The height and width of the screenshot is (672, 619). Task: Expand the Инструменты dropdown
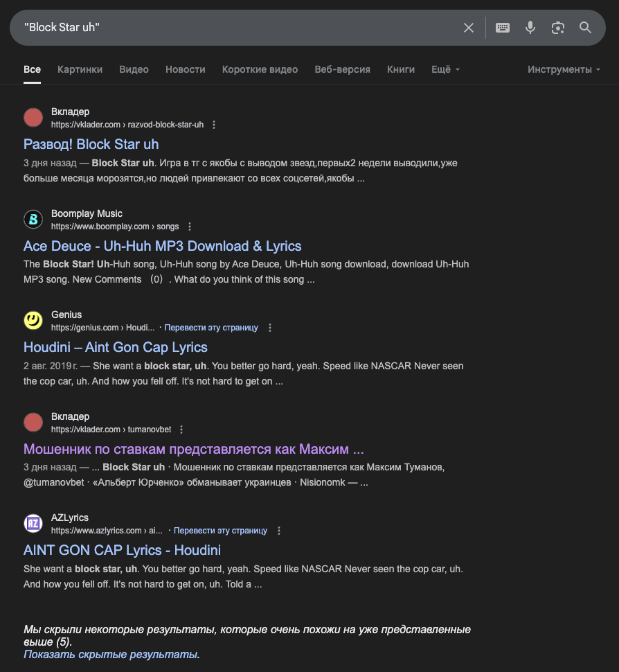point(564,69)
